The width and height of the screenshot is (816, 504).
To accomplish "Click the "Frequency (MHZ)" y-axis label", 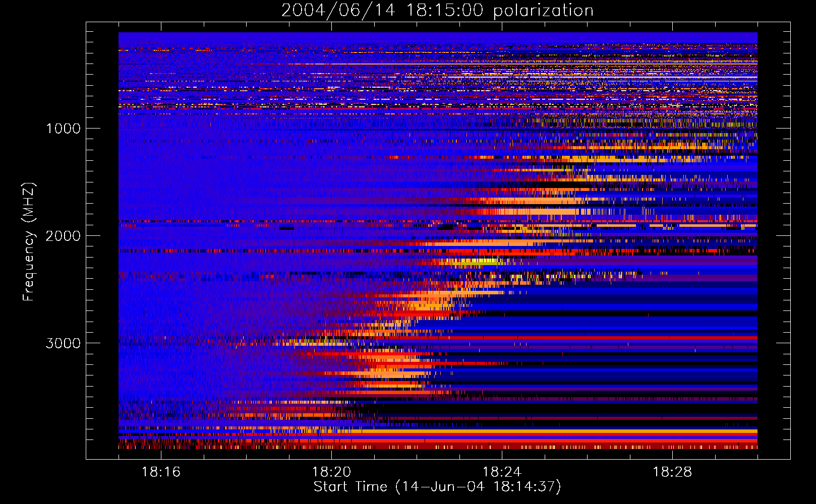I will point(29,242).
